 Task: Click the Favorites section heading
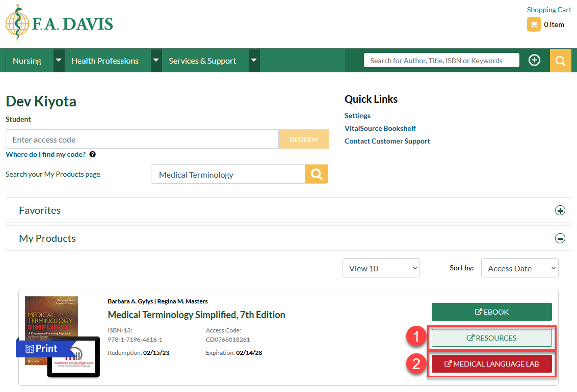40,211
